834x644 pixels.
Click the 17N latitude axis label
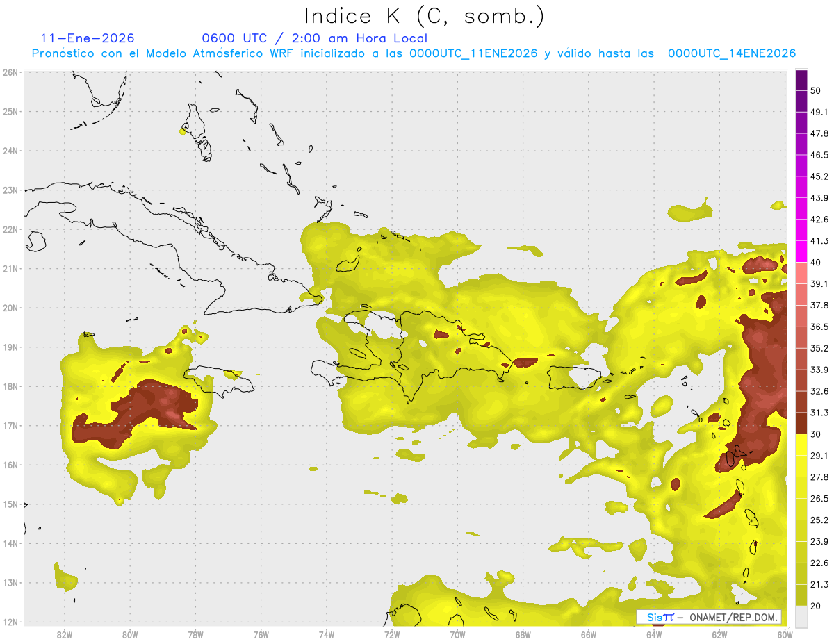point(10,426)
